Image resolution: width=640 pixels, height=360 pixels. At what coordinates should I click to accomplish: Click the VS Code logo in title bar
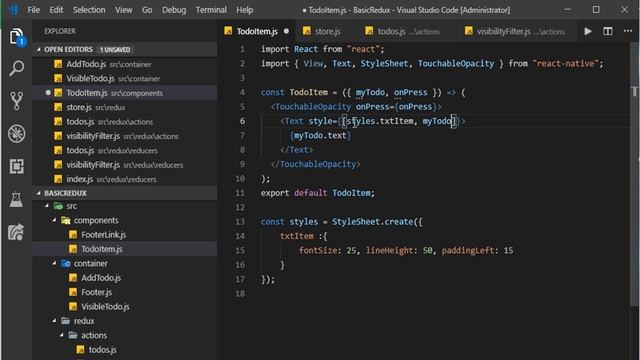[x=13, y=9]
